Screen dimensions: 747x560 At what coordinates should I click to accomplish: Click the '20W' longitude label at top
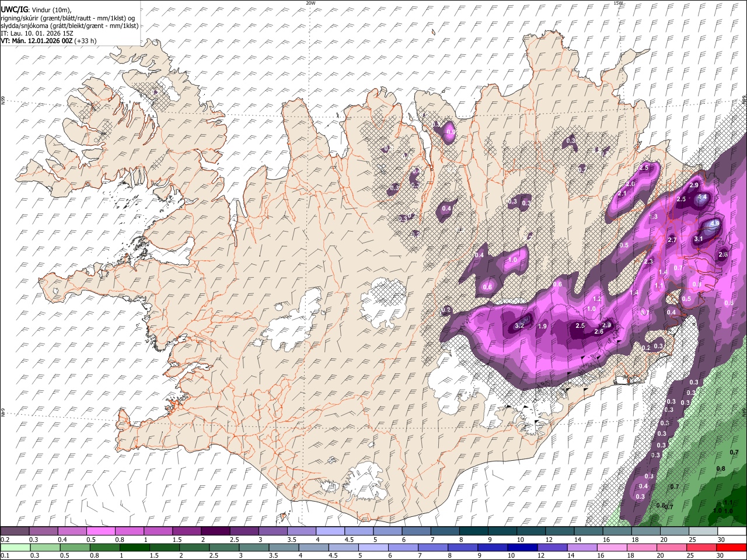310,3
